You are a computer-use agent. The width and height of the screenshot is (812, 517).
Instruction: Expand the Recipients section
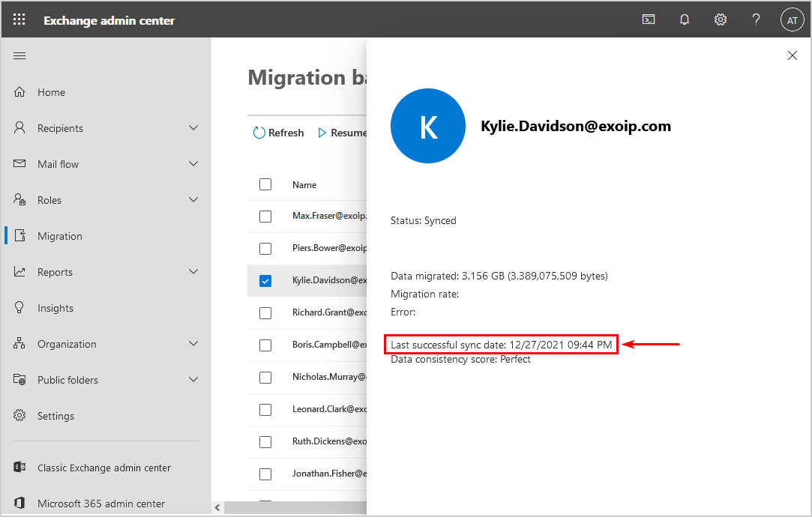pyautogui.click(x=60, y=127)
